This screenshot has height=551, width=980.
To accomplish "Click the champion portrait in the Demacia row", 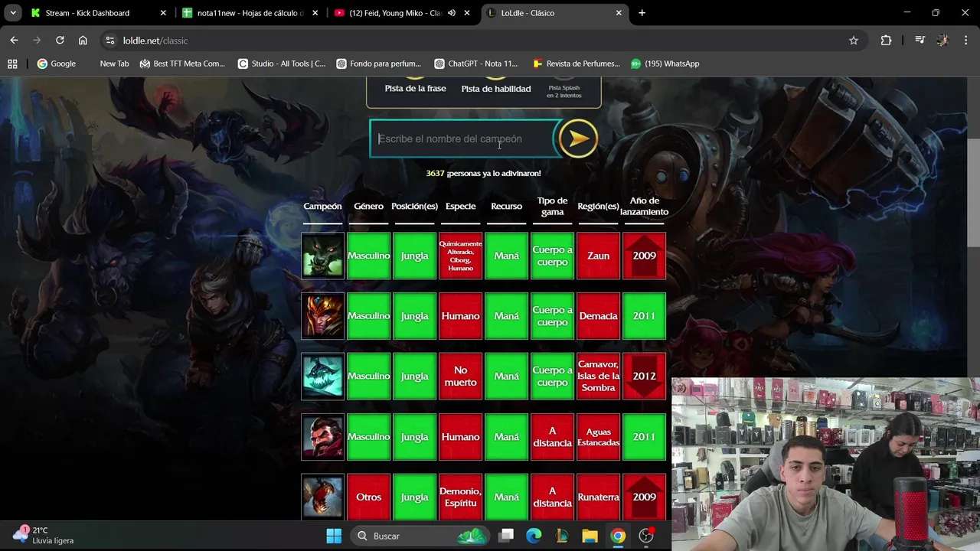I will [x=322, y=316].
